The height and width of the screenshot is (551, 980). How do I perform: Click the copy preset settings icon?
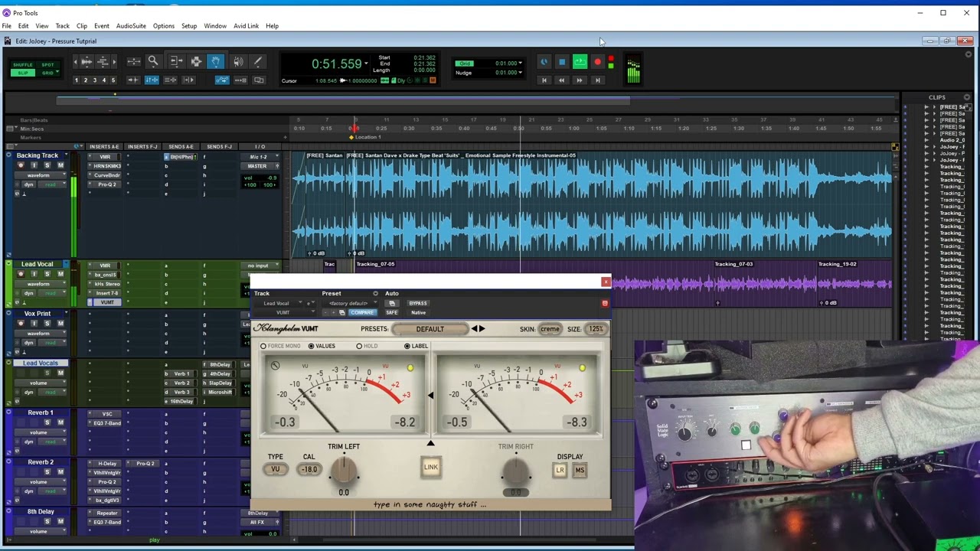coord(341,312)
